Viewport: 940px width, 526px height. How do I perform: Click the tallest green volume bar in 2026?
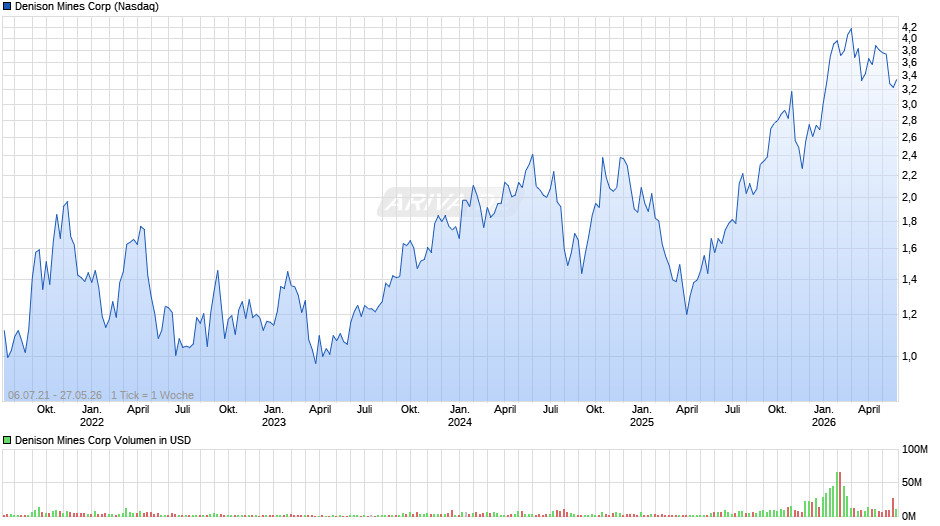pyautogui.click(x=837, y=494)
